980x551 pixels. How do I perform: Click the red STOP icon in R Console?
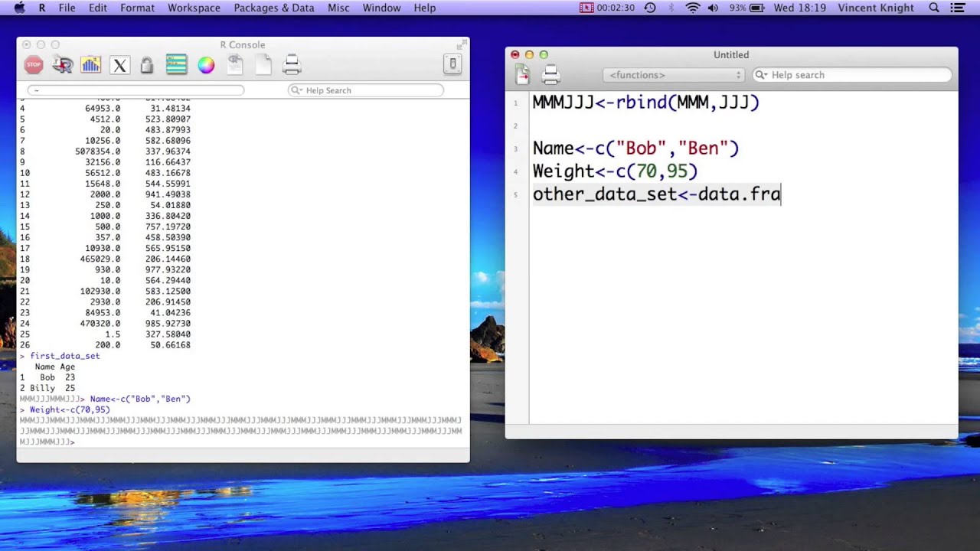click(x=34, y=65)
